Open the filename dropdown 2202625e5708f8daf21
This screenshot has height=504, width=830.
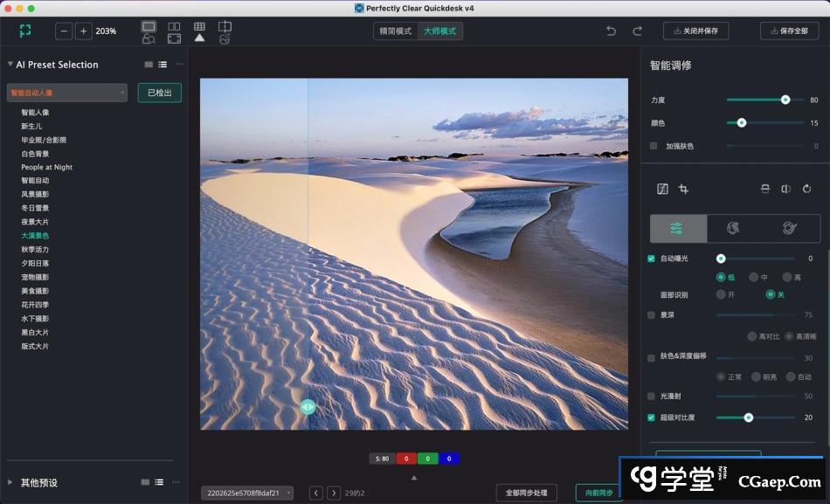tap(247, 494)
